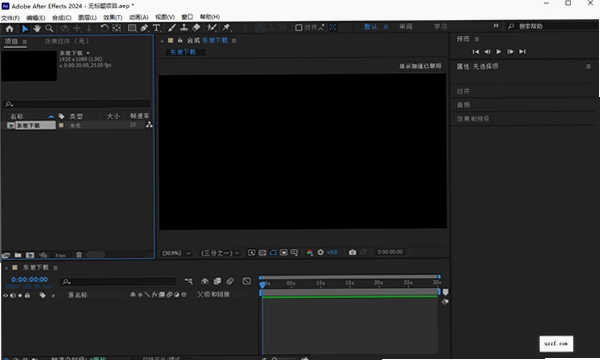Open the 动画(A) menu
This screenshot has width=600, height=360.
(x=139, y=17)
